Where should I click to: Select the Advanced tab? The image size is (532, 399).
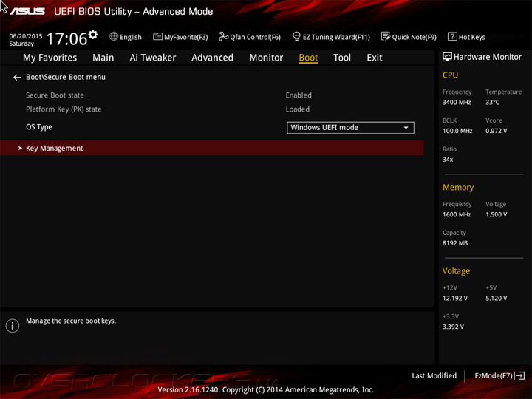212,58
